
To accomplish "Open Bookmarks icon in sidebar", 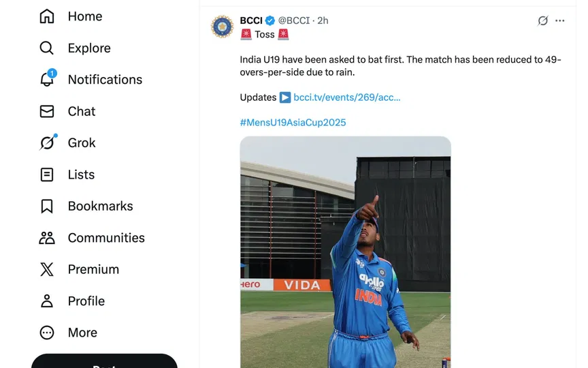I will 46,206.
